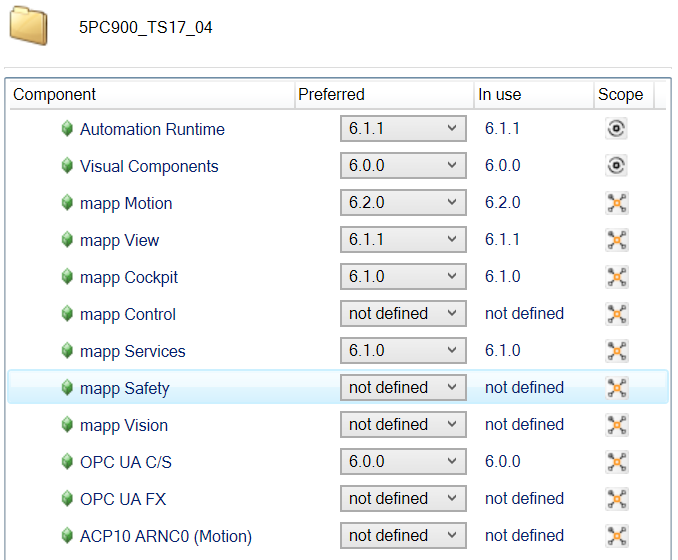Click the mapp Safety scope icon
Image resolution: width=678 pixels, height=560 pixels.
click(617, 388)
